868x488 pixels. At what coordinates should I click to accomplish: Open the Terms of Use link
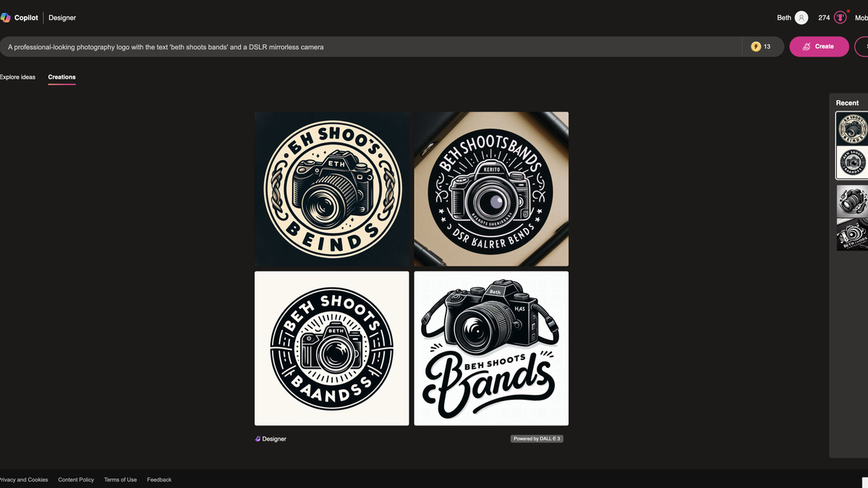coord(120,479)
